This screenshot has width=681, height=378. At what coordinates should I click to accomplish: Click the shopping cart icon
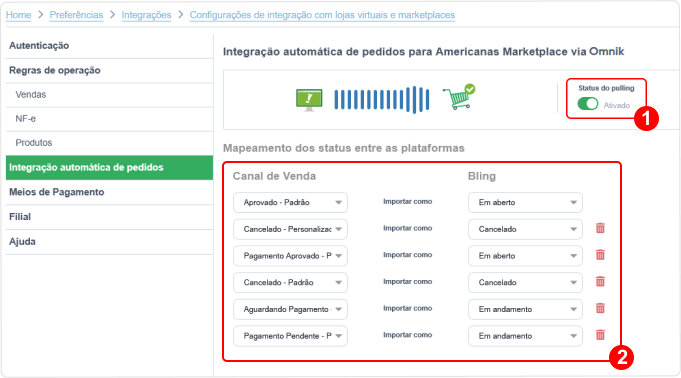coord(459,96)
